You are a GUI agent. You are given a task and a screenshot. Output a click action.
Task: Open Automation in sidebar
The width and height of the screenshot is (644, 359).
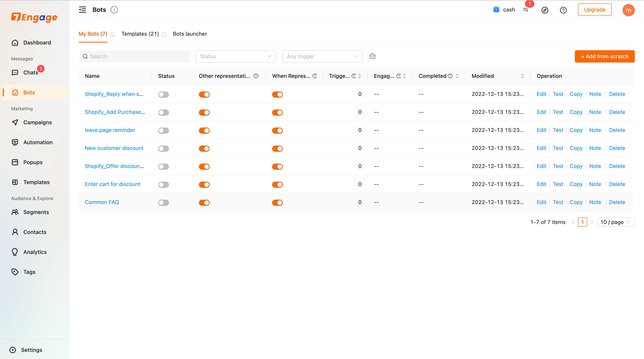point(32,142)
